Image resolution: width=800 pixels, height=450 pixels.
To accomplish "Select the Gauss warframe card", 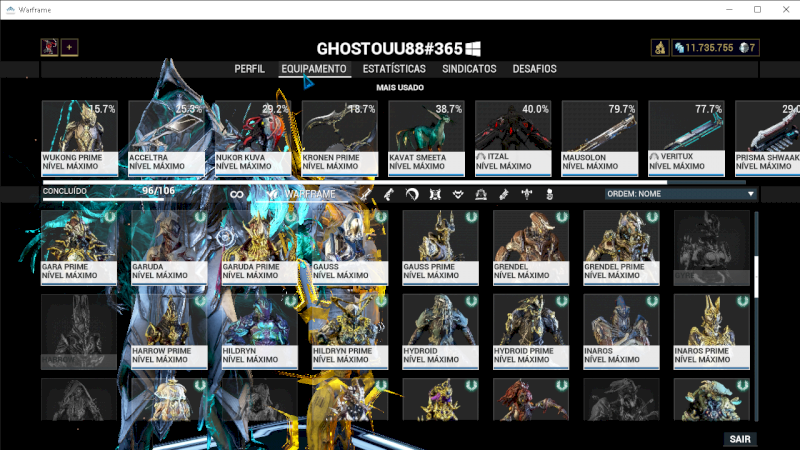I will tap(350, 247).
